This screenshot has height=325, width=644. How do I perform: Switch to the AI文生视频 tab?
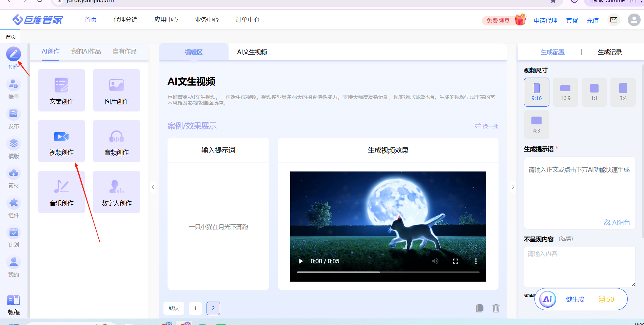click(252, 52)
